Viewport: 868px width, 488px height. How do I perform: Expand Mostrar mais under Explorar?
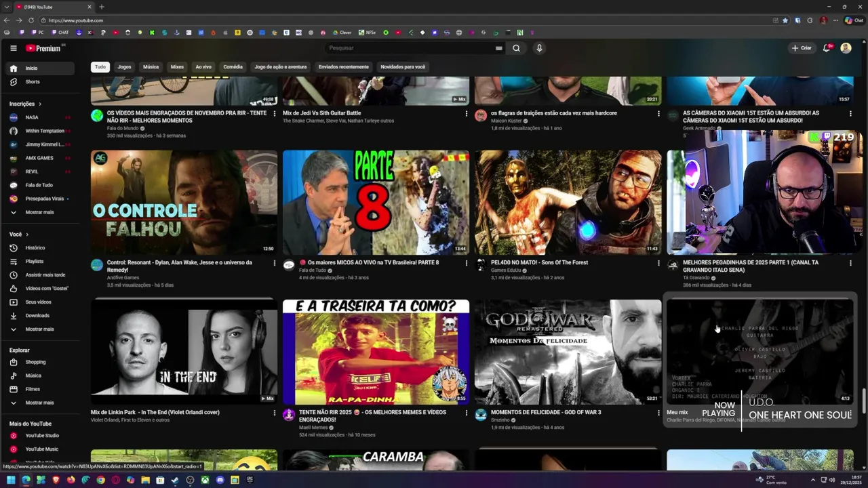(x=41, y=403)
